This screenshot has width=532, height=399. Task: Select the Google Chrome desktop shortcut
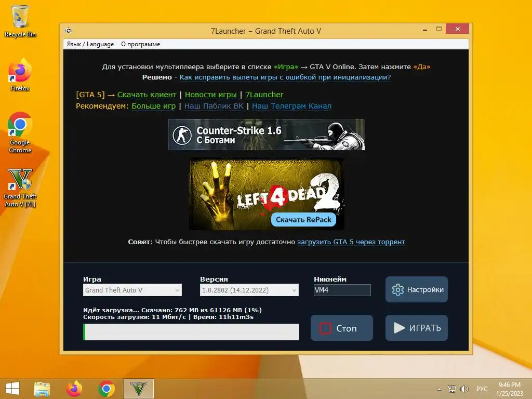pos(20,132)
